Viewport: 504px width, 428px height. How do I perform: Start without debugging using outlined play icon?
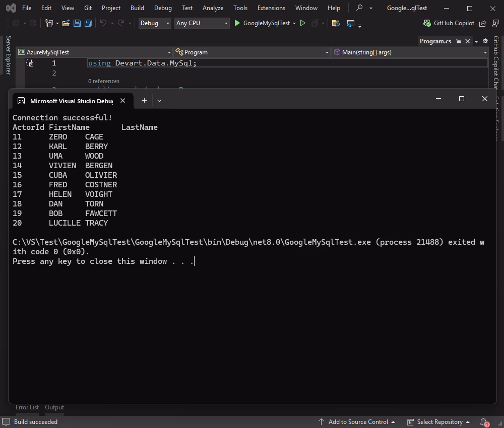tap(302, 23)
